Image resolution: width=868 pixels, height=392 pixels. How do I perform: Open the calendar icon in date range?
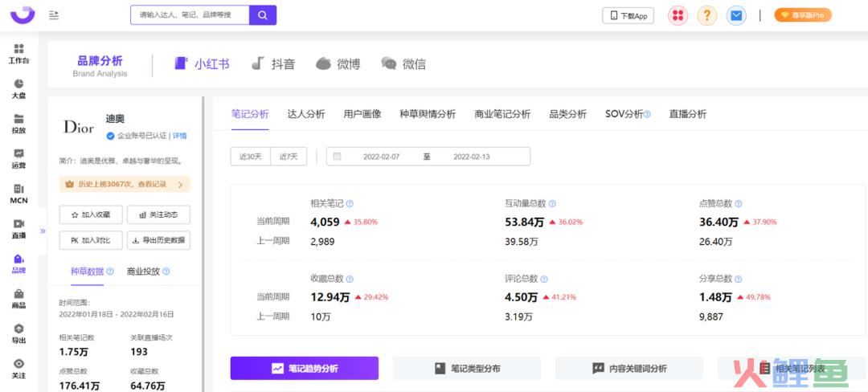(337, 157)
